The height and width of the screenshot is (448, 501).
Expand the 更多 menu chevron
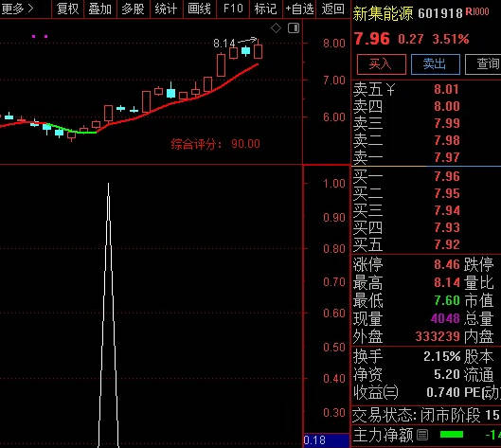30,9
